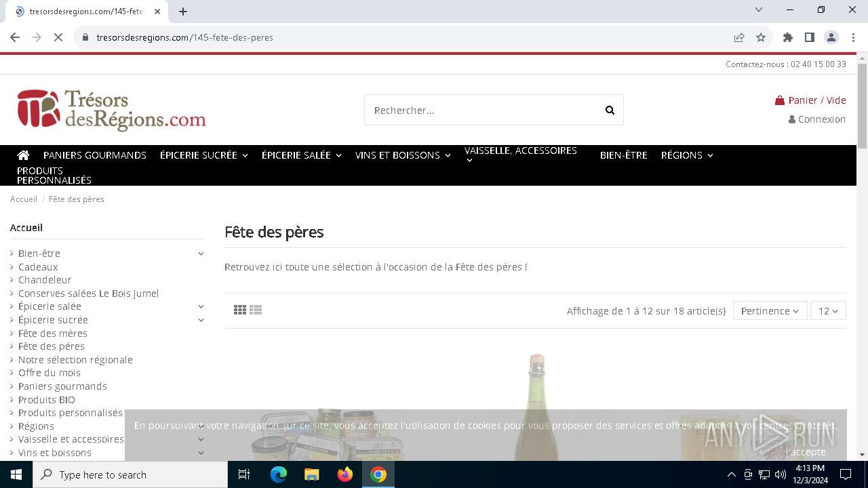Viewport: 868px width, 488px height.
Task: Show hidden system tray icons
Action: point(731,474)
